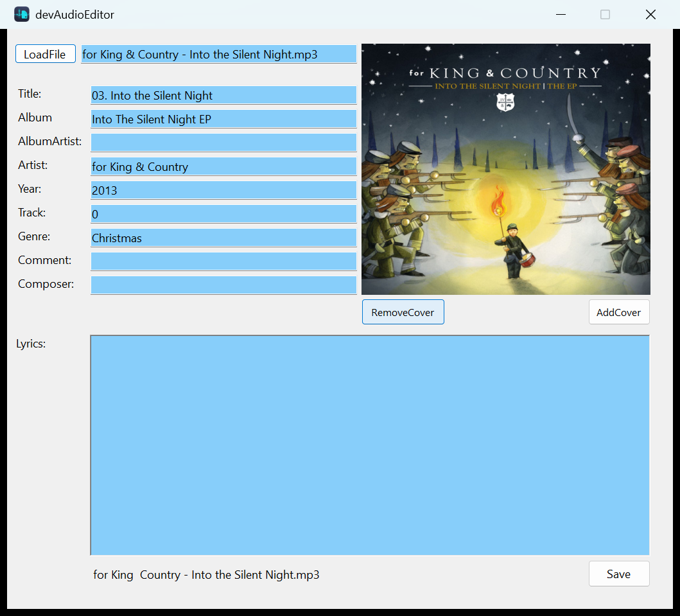Click the devAudioEditor app icon in title bar
The width and height of the screenshot is (680, 616).
pyautogui.click(x=22, y=14)
